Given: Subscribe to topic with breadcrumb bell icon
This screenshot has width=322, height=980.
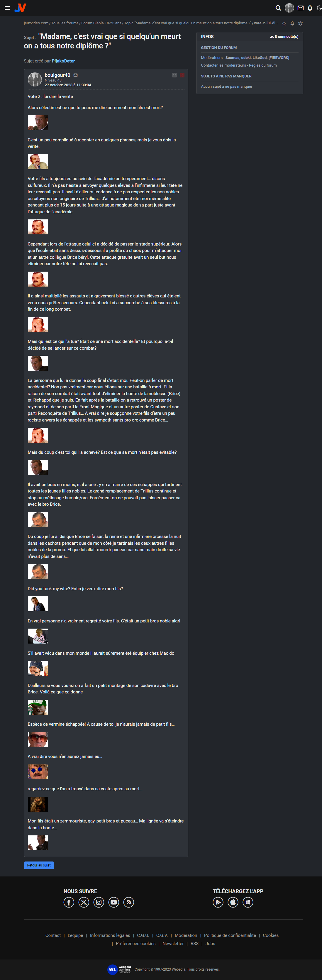Looking at the screenshot, I should coord(292,23).
